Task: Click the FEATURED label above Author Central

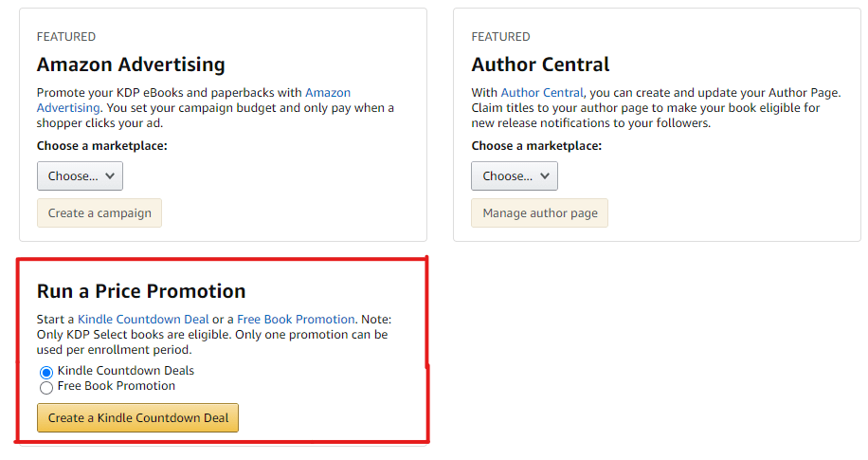Action: [x=500, y=37]
